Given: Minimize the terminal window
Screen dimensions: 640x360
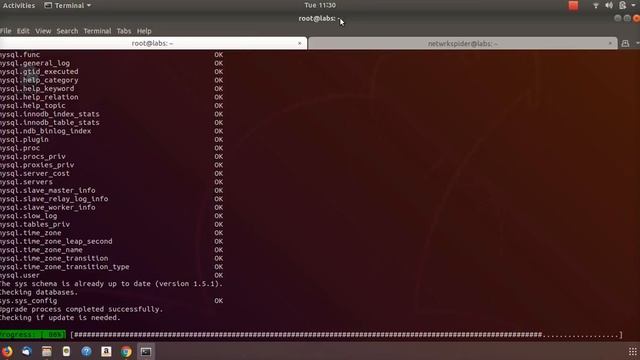Looking at the screenshot, I should tap(618, 18).
